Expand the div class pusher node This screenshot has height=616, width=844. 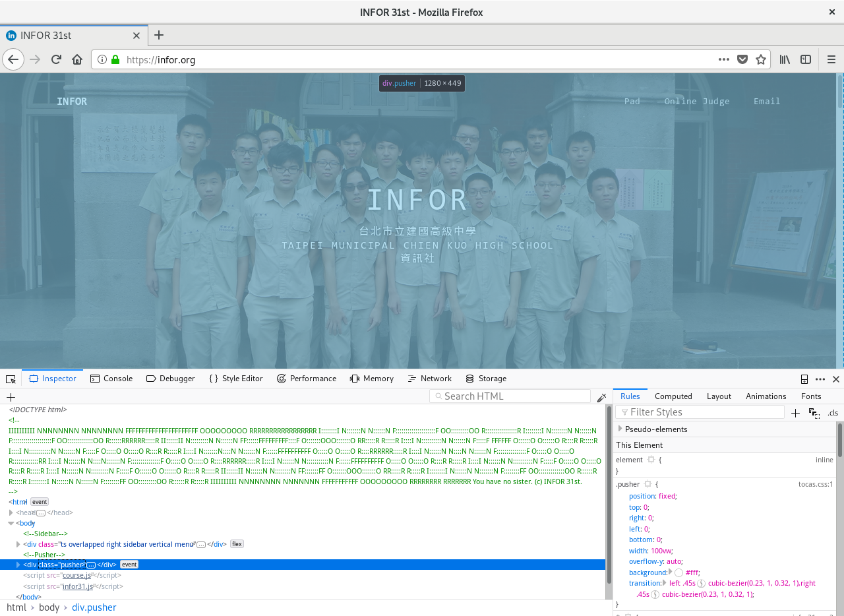coord(18,565)
